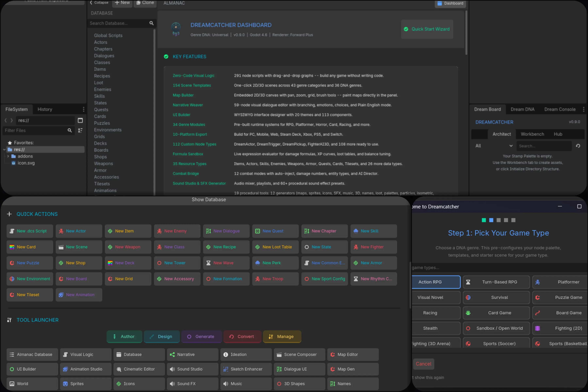Screen dimensions: 588x392
Task: Expand the addons folder in FileSystem
Action: click(8, 156)
